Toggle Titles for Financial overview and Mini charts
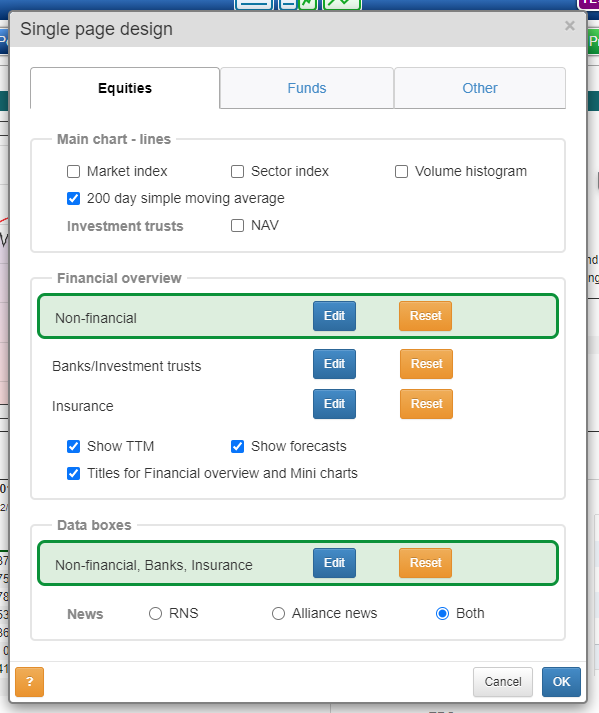The width and height of the screenshot is (599, 713). pos(73,473)
